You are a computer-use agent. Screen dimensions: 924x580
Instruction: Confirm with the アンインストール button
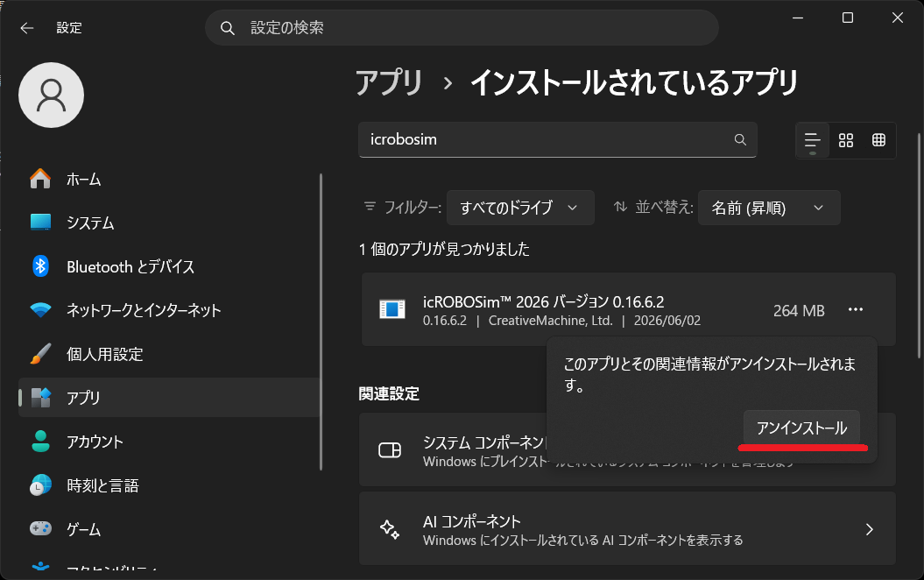pyautogui.click(x=801, y=428)
